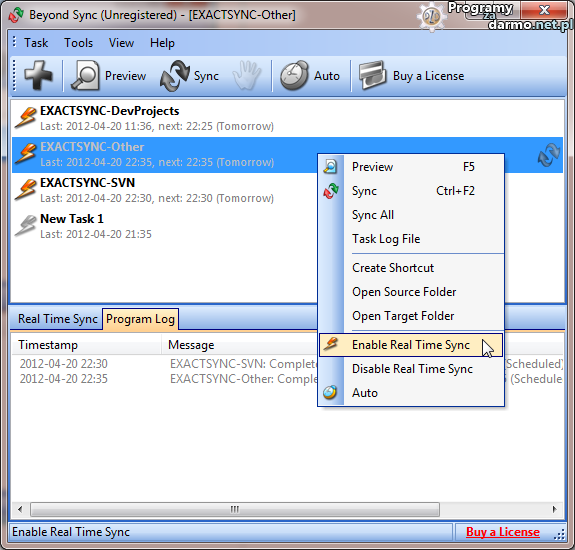Click the add new task plus icon

[38, 76]
